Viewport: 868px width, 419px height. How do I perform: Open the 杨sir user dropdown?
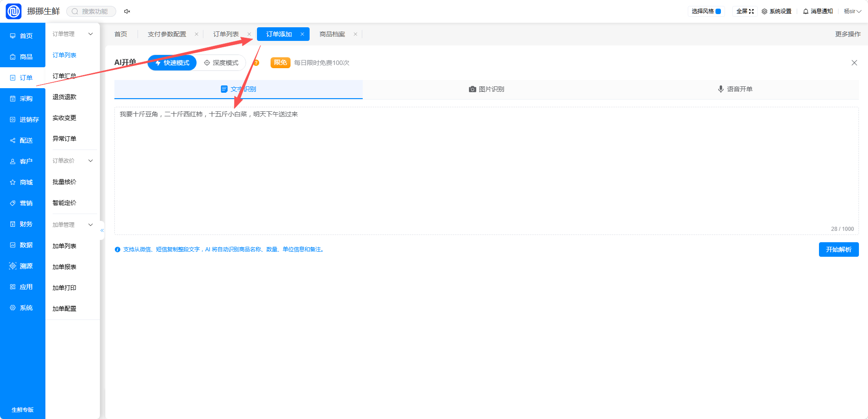pyautogui.click(x=853, y=11)
